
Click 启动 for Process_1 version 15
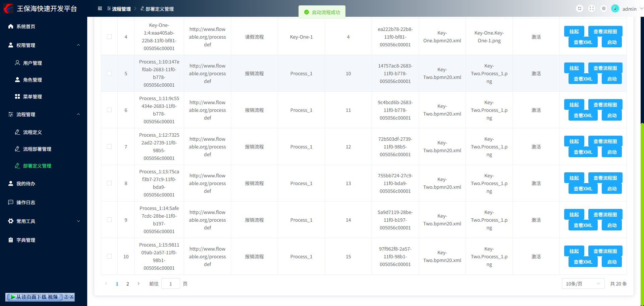pos(612,262)
